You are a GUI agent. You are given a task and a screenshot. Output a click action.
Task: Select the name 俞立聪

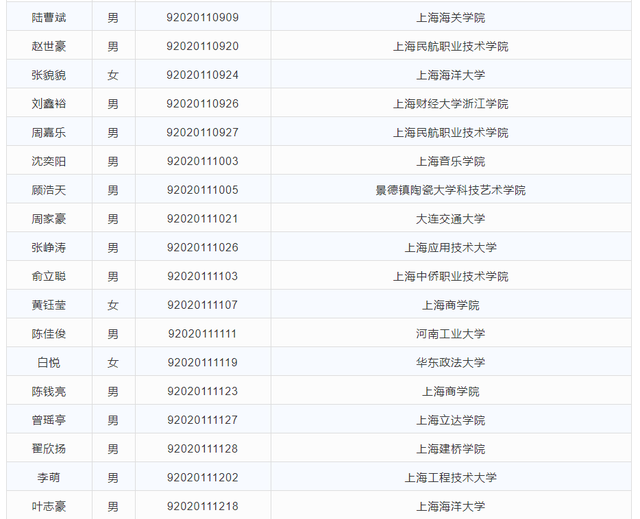point(49,276)
